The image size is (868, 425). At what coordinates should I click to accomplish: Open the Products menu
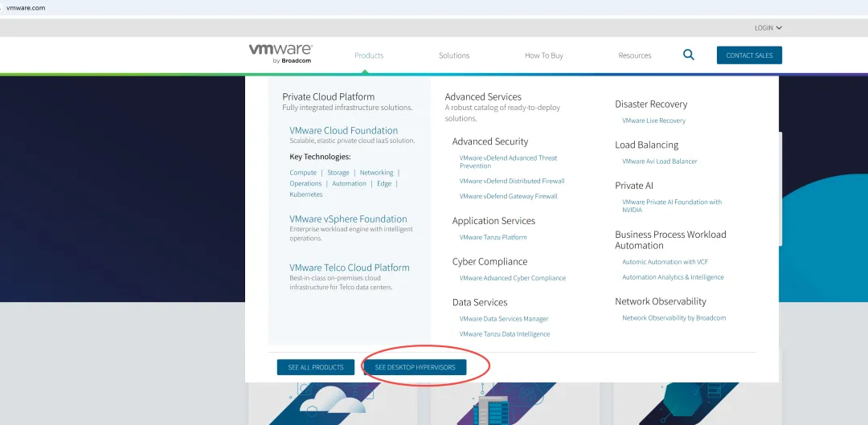click(369, 55)
